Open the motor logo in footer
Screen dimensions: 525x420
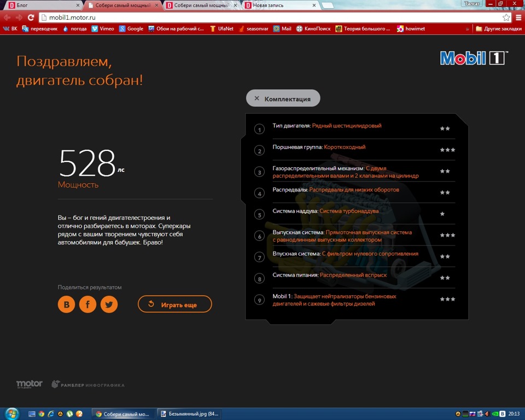tap(30, 384)
